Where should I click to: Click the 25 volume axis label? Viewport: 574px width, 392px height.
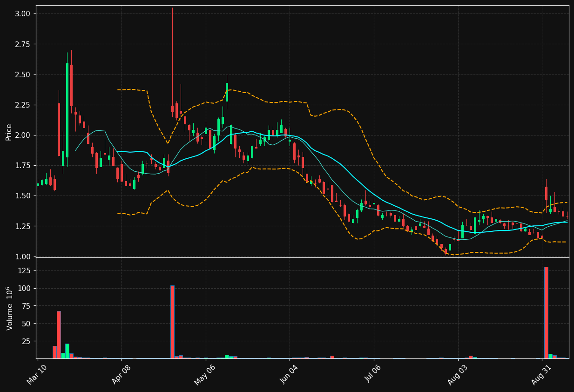[x=27, y=341]
